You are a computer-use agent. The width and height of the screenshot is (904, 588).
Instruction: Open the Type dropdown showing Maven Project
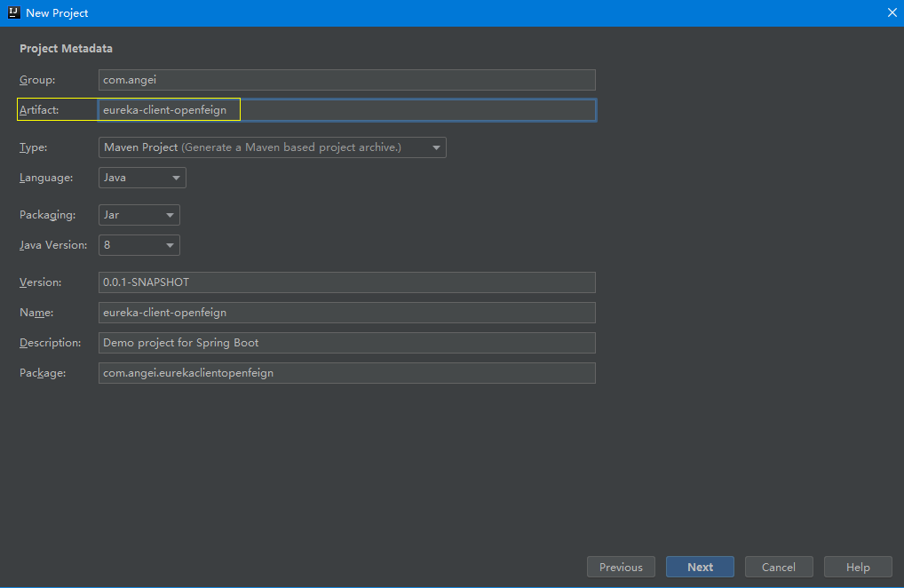point(272,147)
